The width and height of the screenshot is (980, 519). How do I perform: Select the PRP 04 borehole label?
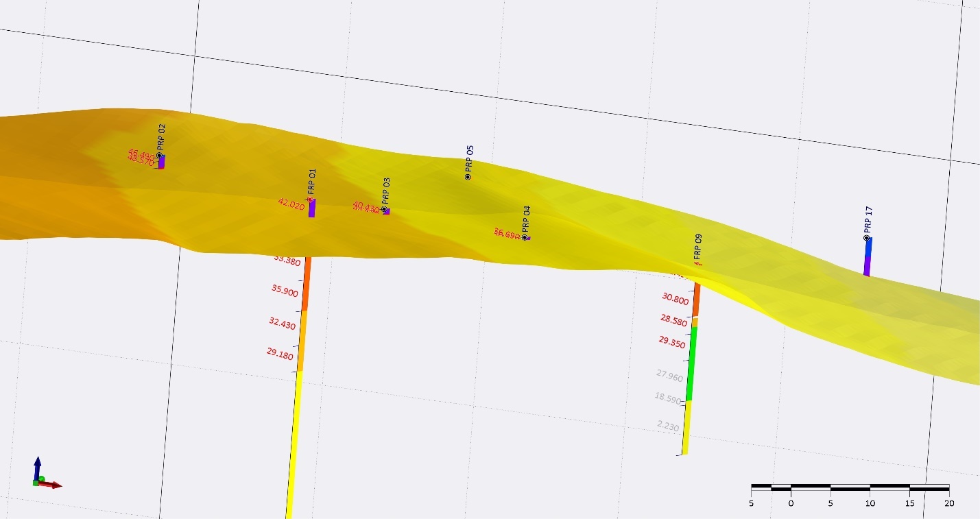pos(527,219)
